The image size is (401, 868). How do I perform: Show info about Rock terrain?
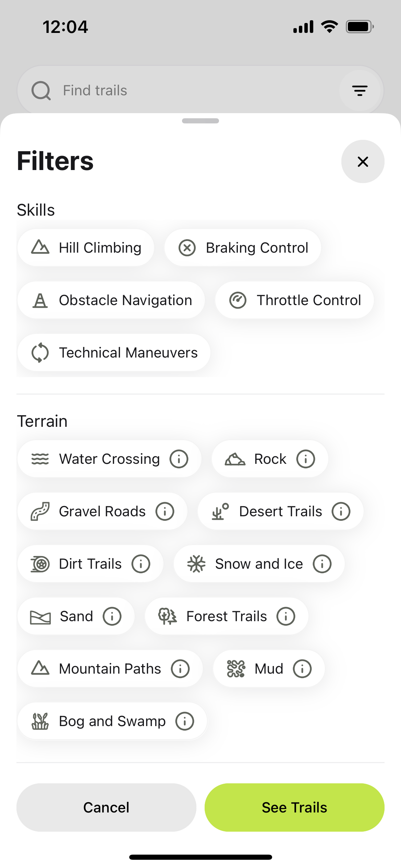tap(306, 459)
